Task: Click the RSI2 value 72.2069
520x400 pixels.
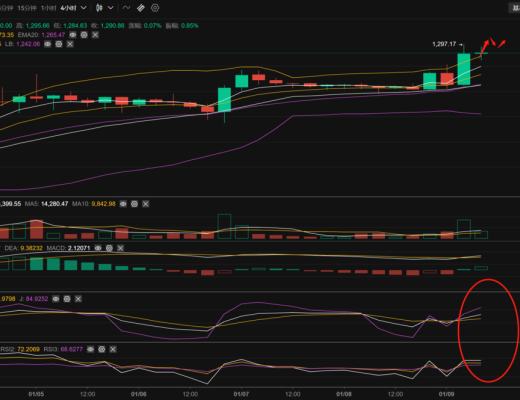Action: point(28,349)
